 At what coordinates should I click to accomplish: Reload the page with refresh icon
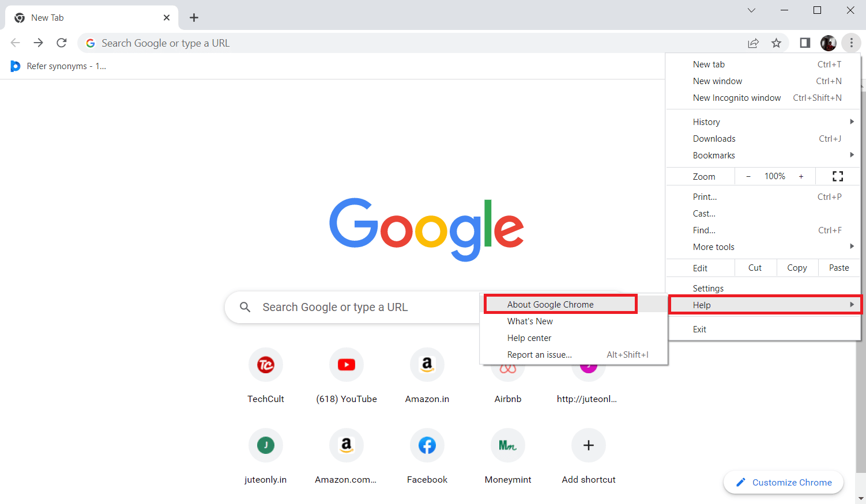tap(62, 43)
